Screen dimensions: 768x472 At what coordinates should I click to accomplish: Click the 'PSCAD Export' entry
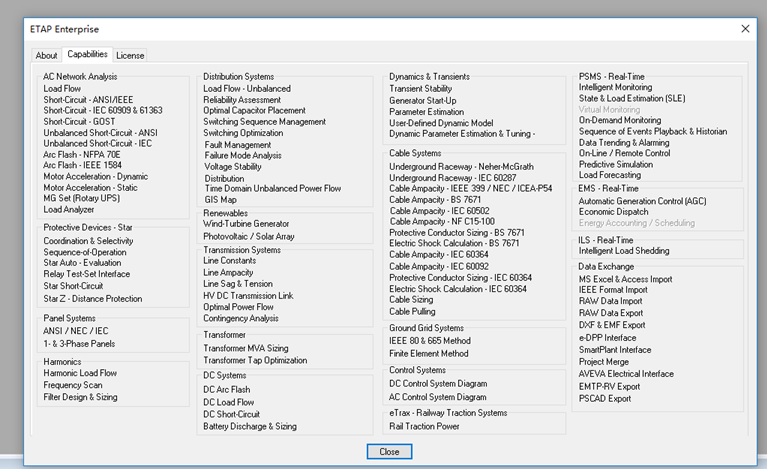click(x=605, y=399)
